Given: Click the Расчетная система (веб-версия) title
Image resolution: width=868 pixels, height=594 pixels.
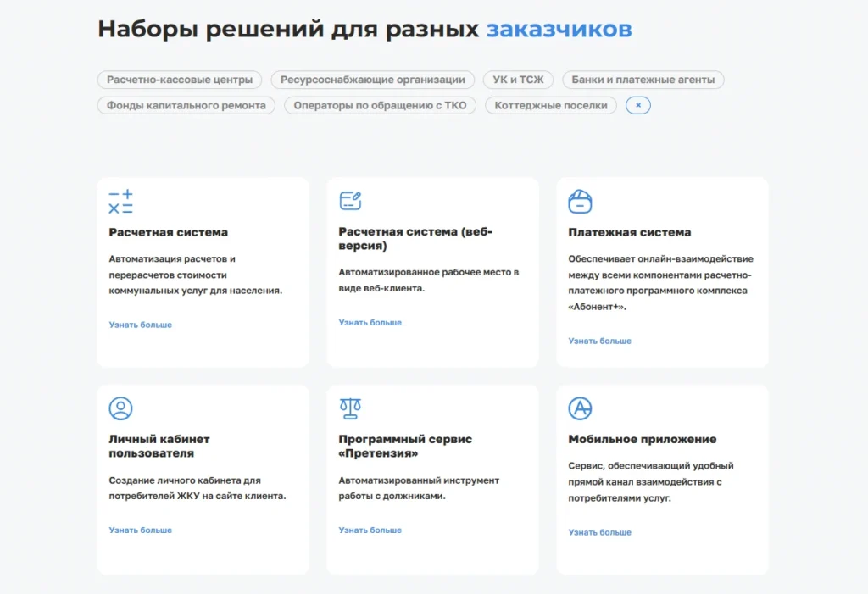Looking at the screenshot, I should (415, 239).
